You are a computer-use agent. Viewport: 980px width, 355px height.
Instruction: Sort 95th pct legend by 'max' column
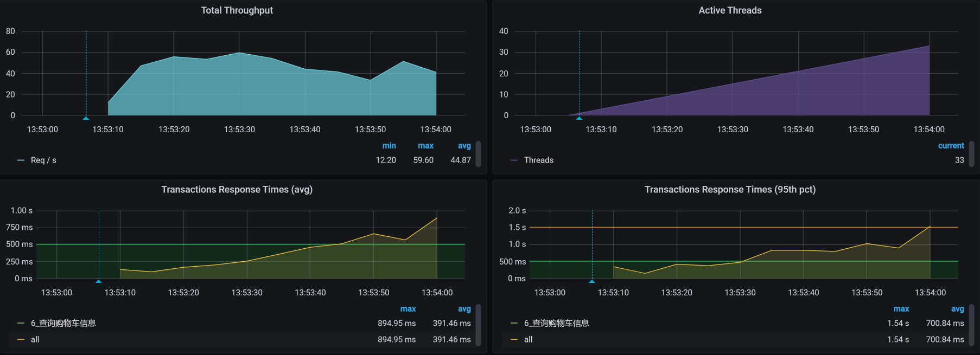coord(901,309)
